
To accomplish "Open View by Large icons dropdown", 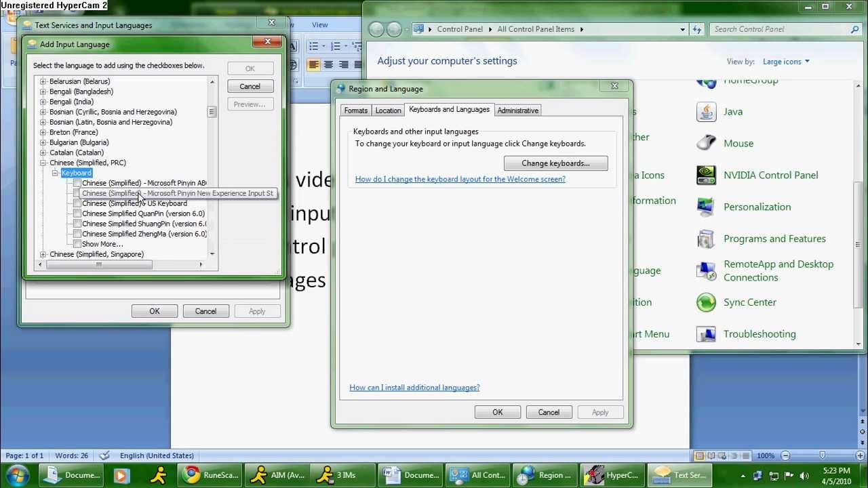I will pyautogui.click(x=786, y=62).
